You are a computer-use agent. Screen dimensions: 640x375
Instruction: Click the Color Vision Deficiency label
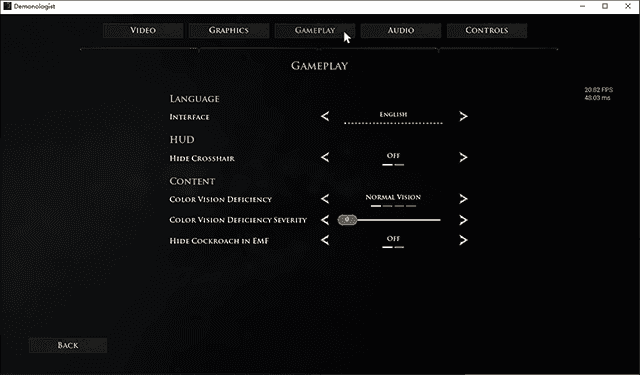point(220,200)
